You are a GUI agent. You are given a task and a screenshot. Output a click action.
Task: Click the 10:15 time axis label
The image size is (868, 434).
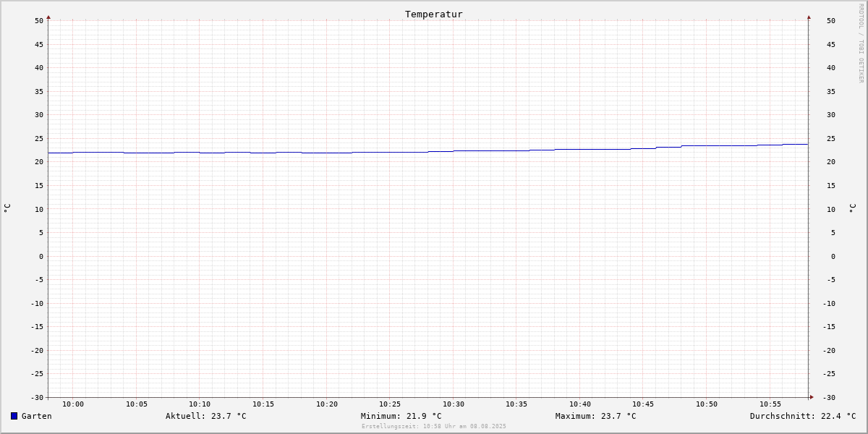pos(263,404)
